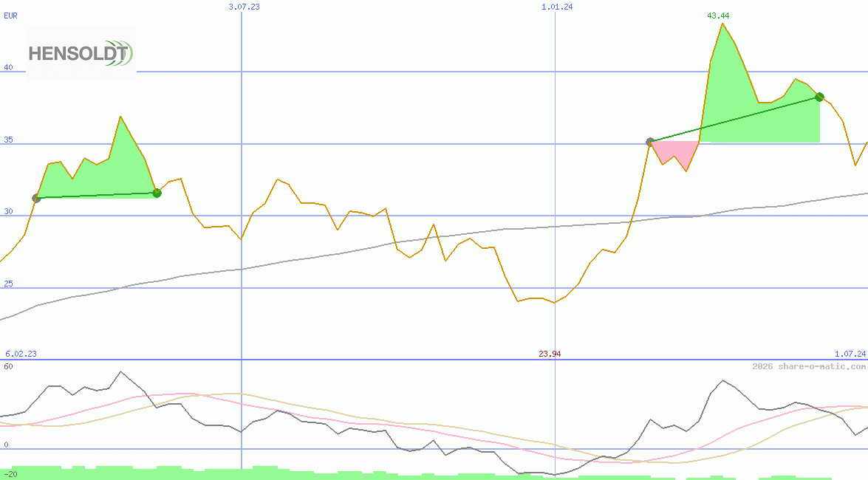Open the share-o-matic.com watermark link

coord(808,366)
